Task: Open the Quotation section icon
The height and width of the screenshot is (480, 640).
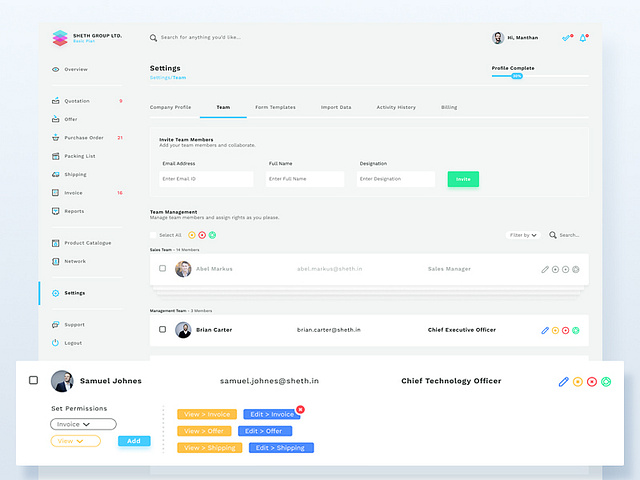Action: point(56,101)
